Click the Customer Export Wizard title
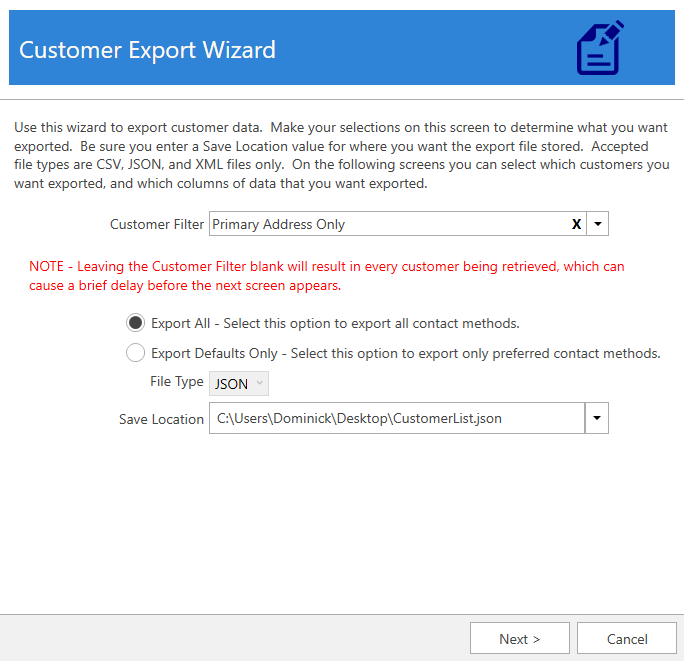Image resolution: width=684 pixels, height=661 pixels. [147, 49]
